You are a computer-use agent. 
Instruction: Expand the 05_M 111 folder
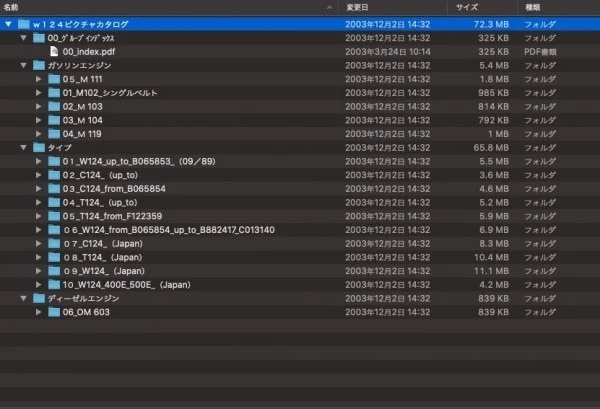click(38, 79)
